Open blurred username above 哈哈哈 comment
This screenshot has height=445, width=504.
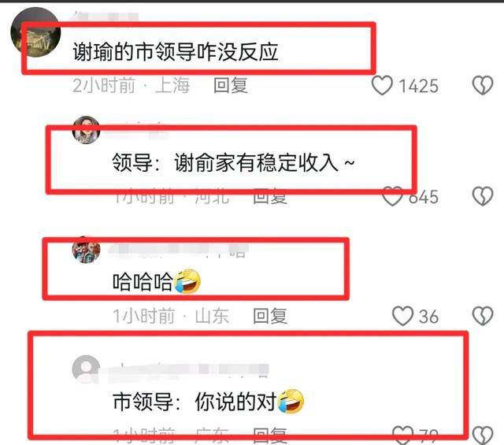tap(179, 250)
